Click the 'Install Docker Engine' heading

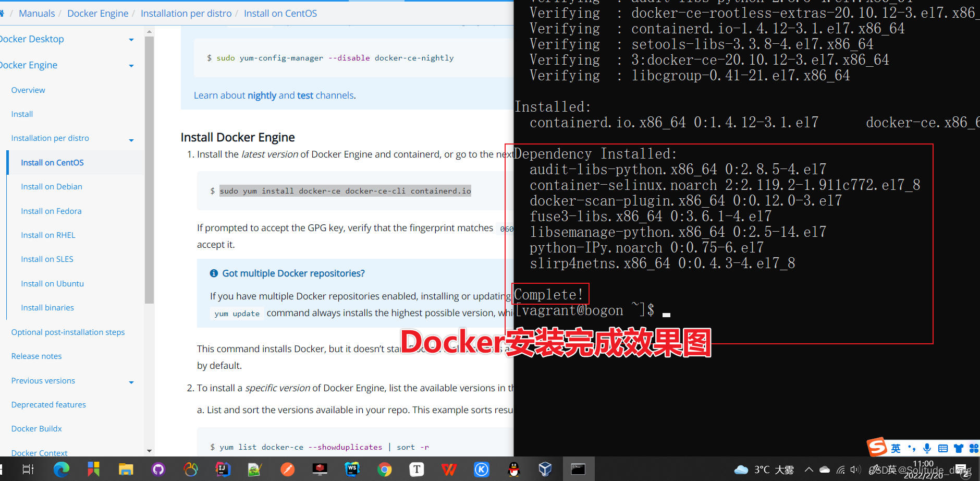[x=238, y=137]
